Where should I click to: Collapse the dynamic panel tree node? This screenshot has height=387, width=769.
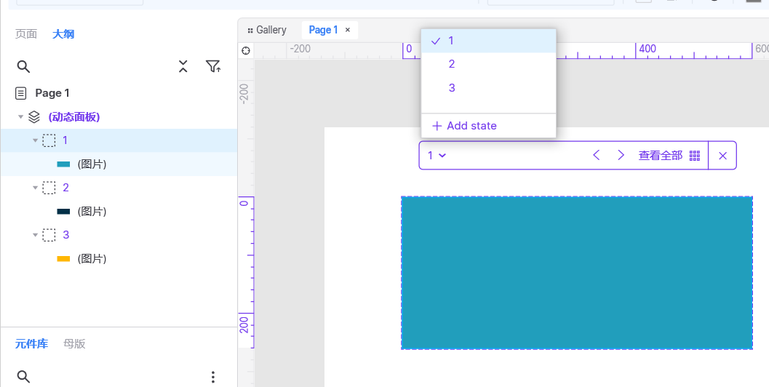pyautogui.click(x=21, y=117)
